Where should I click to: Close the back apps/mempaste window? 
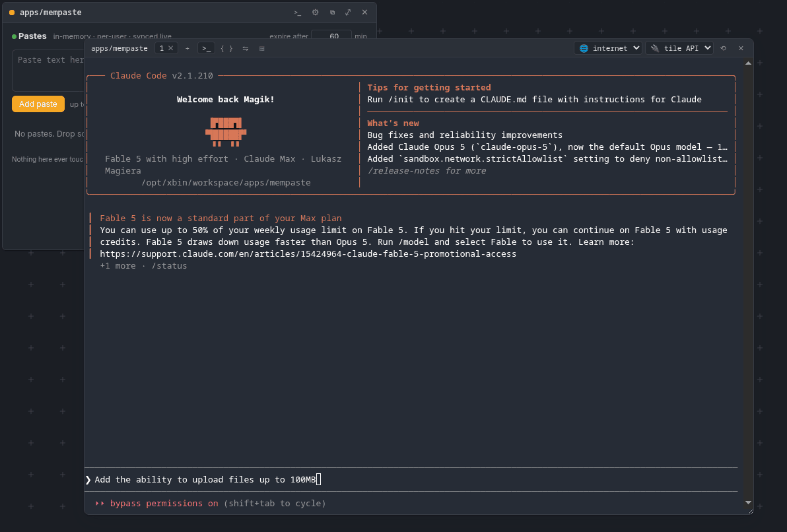coord(365,13)
